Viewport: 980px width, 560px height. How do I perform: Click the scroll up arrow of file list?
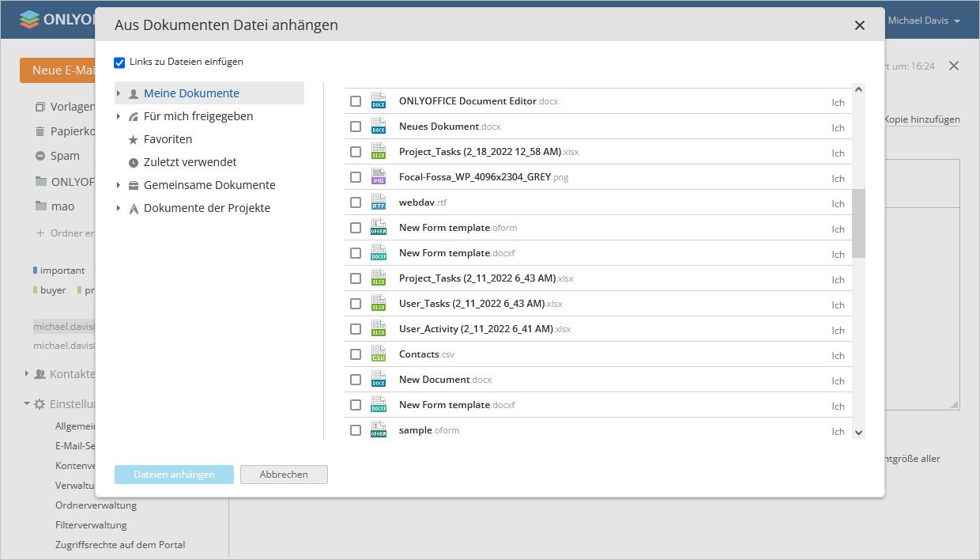859,89
